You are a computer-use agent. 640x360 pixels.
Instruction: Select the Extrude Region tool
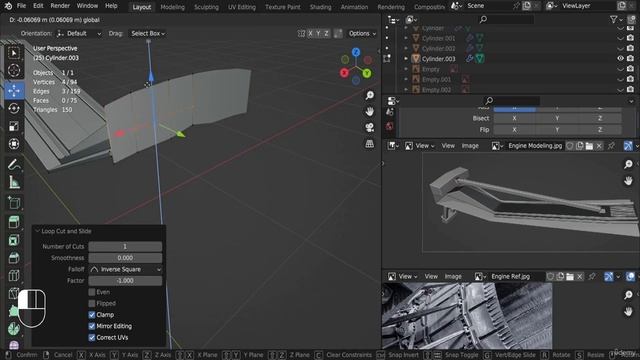(14, 222)
